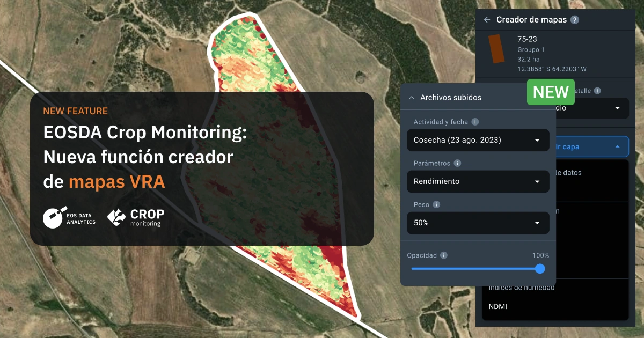644x338 pixels.
Task: Click the EOS Data Analytics logo
Action: (x=69, y=217)
